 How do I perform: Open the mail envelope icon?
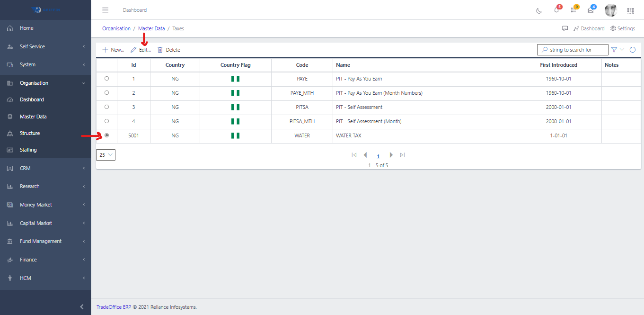(591, 10)
